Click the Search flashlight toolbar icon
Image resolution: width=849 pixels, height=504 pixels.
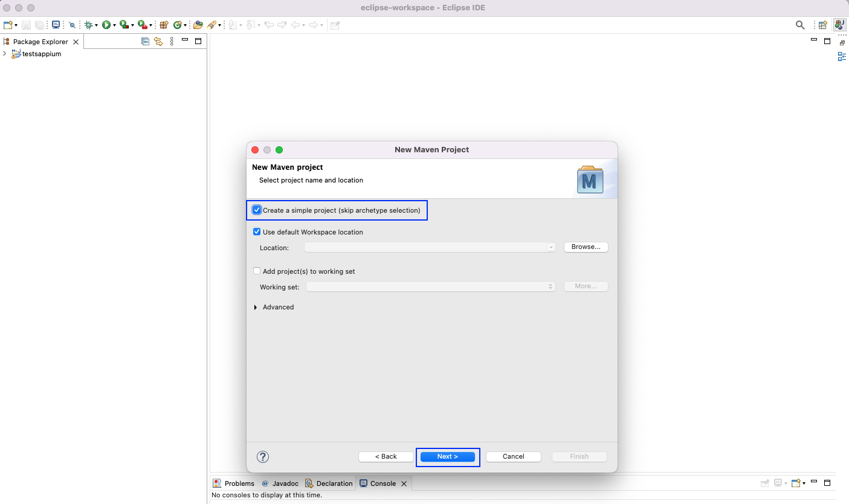pyautogui.click(x=211, y=25)
